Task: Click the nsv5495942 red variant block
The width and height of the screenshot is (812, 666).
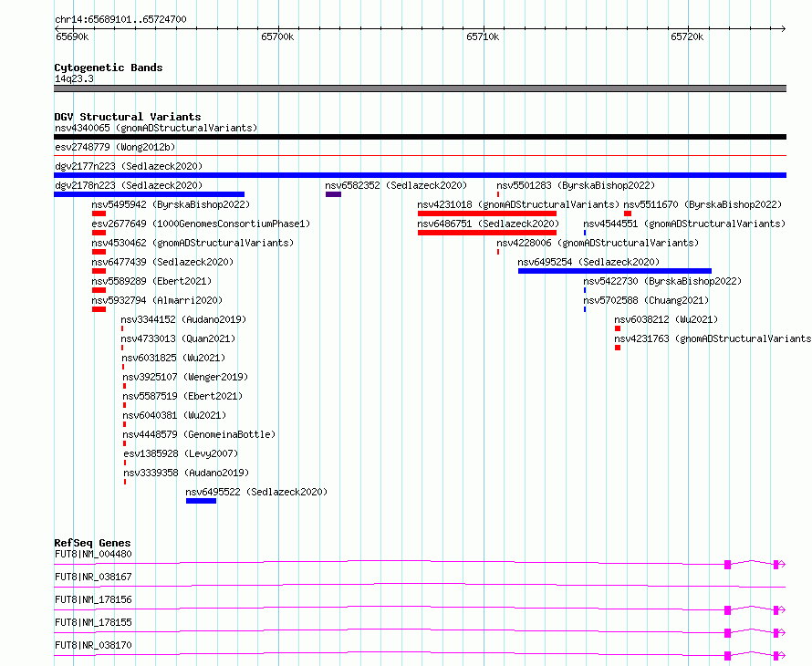Action: point(99,213)
